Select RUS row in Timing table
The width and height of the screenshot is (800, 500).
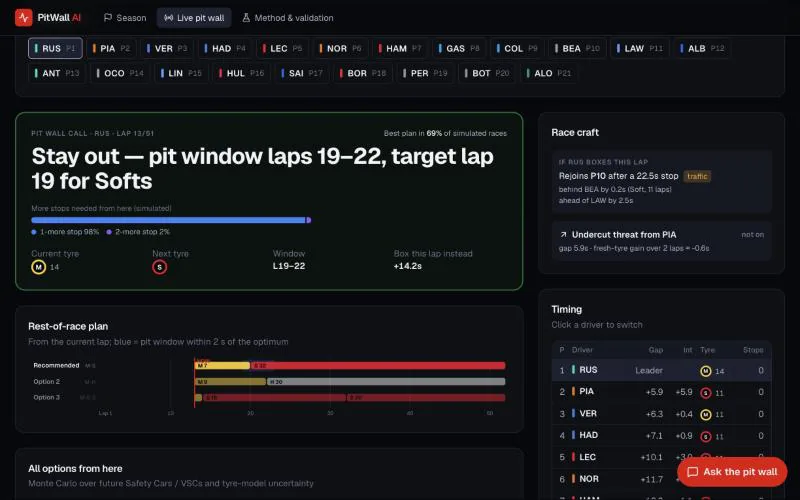click(x=662, y=370)
